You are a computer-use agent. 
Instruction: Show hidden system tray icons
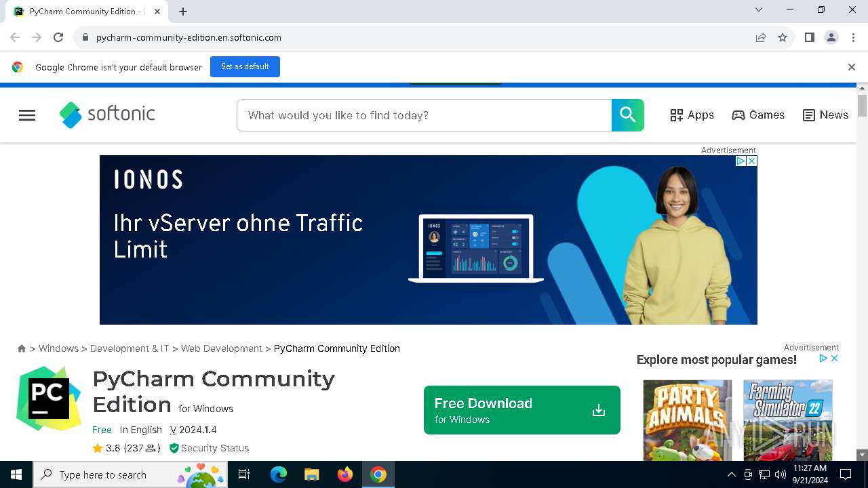731,474
